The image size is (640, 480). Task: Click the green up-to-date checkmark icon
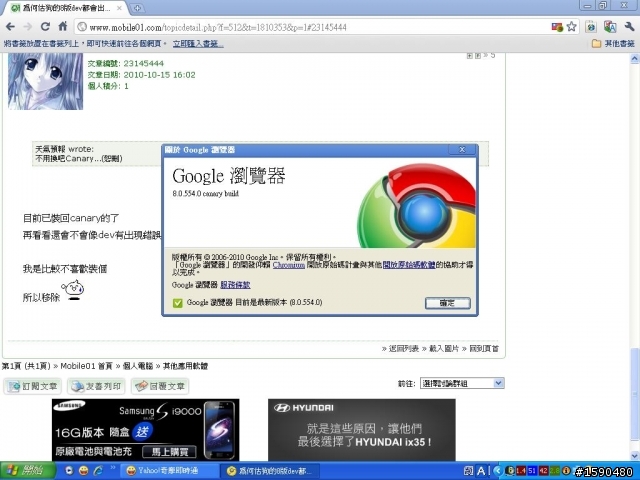click(178, 303)
